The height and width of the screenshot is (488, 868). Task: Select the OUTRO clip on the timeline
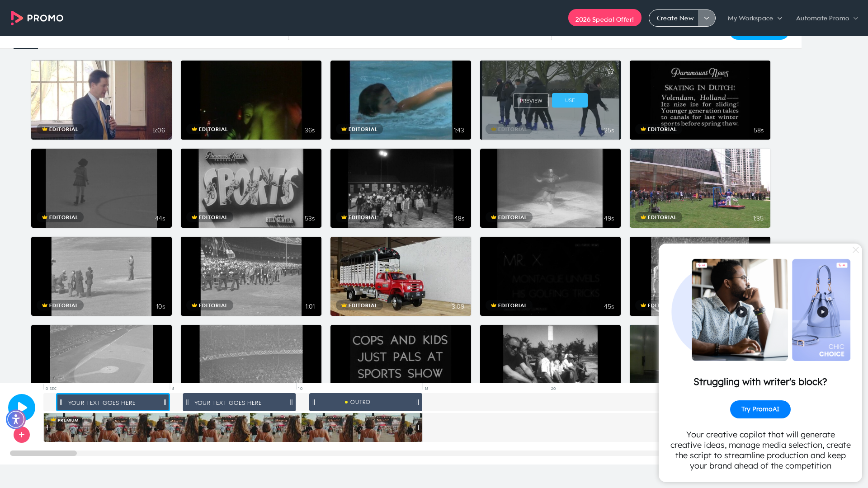pos(366,402)
